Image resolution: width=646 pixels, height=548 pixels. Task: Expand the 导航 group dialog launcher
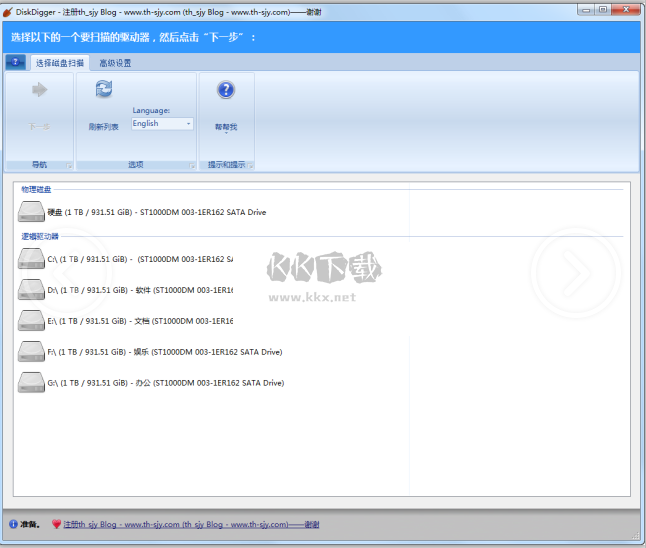point(69,165)
